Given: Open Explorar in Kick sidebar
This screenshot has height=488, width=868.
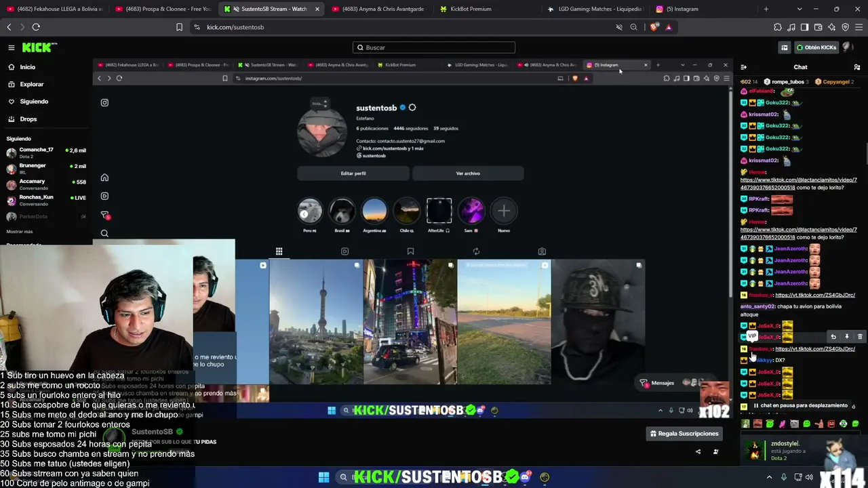Looking at the screenshot, I should (31, 84).
